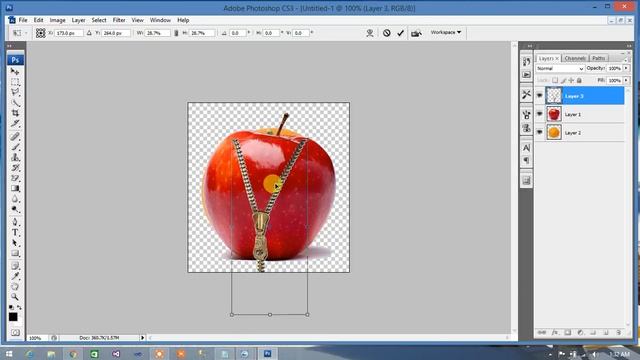The width and height of the screenshot is (640, 360).
Task: Select the Hand tool
Action: 15,287
